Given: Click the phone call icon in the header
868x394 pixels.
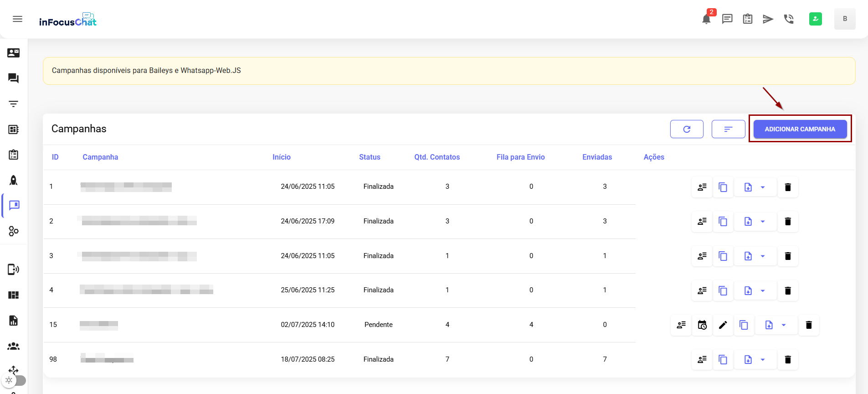Looking at the screenshot, I should (789, 19).
